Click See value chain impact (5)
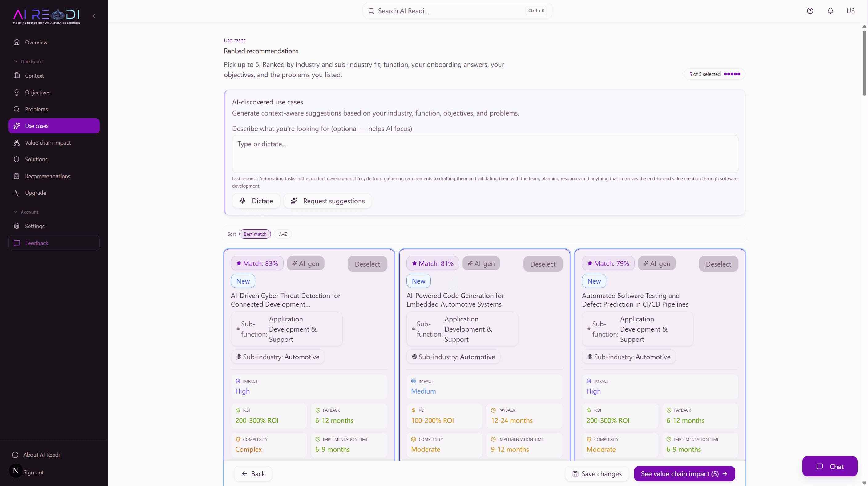The height and width of the screenshot is (486, 868). [x=684, y=474]
